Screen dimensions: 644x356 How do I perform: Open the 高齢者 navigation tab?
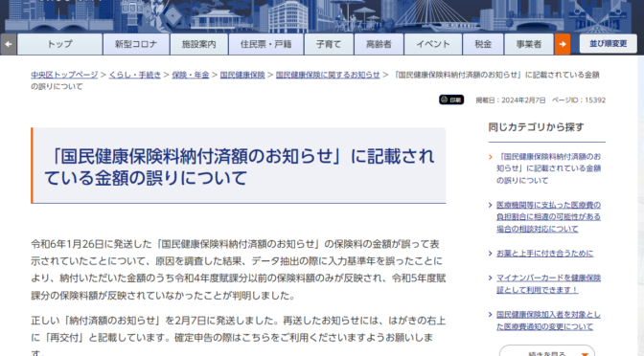pos(379,44)
